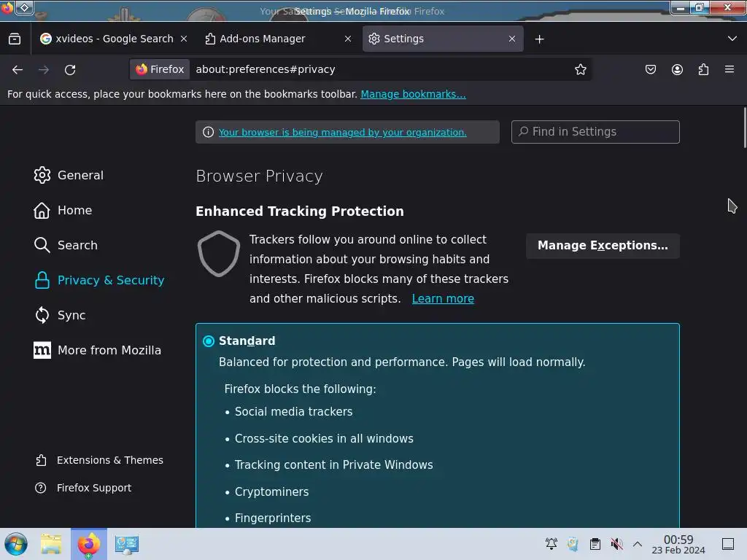The height and width of the screenshot is (560, 747).
Task: Switch to xvideos - Google Search tab
Action: tap(113, 39)
